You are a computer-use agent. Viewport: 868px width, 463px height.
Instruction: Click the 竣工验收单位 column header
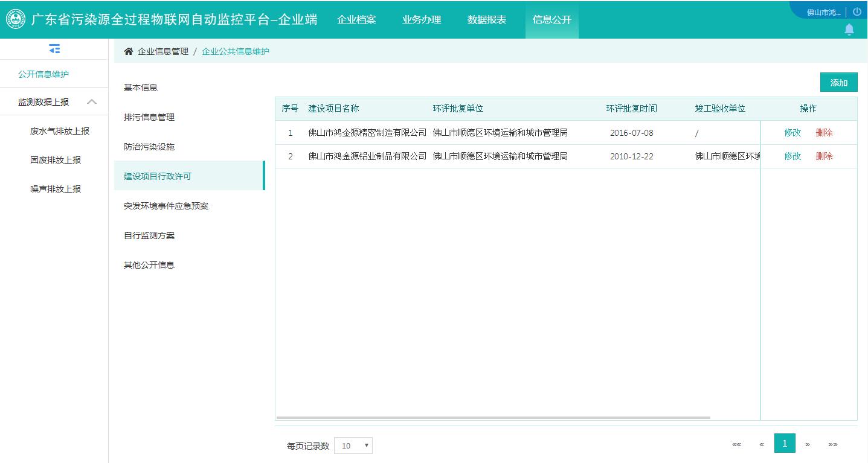(720, 109)
